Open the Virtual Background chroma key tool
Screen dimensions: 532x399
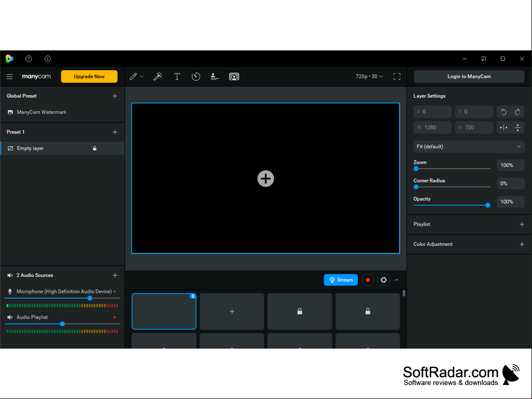click(234, 77)
